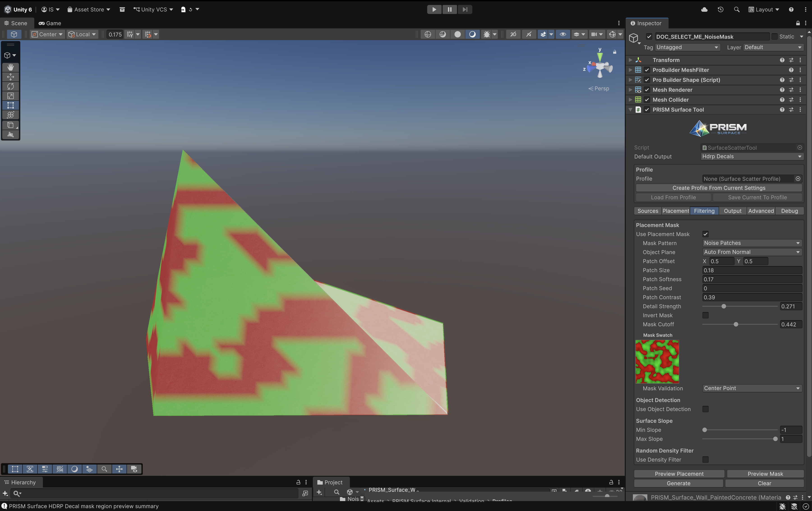Collapse the PRISM Surface Tool component
812x511 pixels.
[x=630, y=110]
